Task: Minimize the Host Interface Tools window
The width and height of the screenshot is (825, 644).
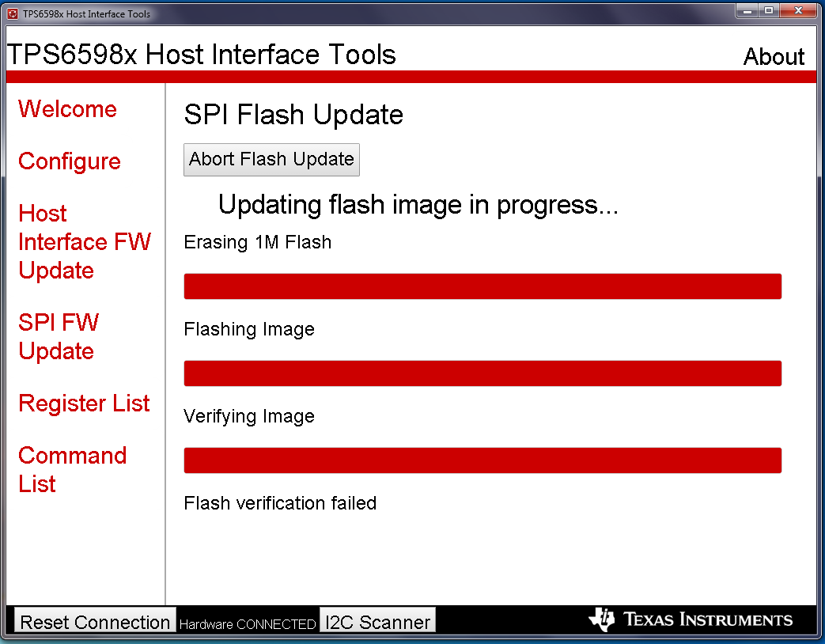Action: click(x=746, y=11)
